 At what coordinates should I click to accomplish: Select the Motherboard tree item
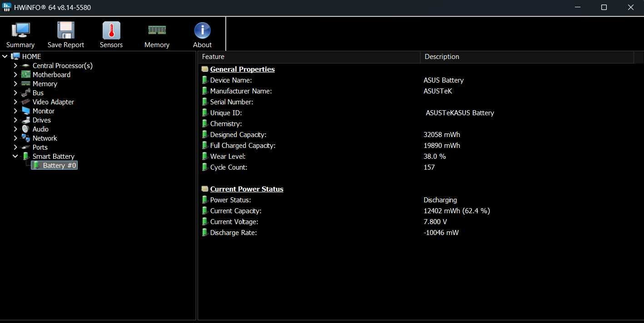pyautogui.click(x=51, y=74)
